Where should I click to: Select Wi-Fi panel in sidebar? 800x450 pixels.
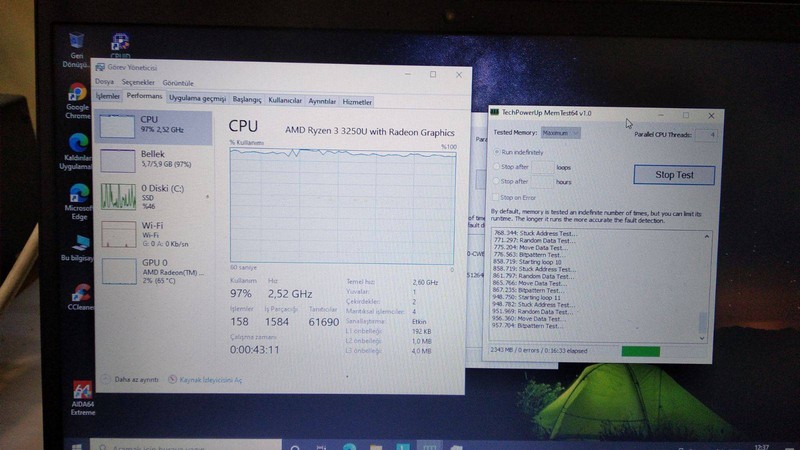click(154, 234)
